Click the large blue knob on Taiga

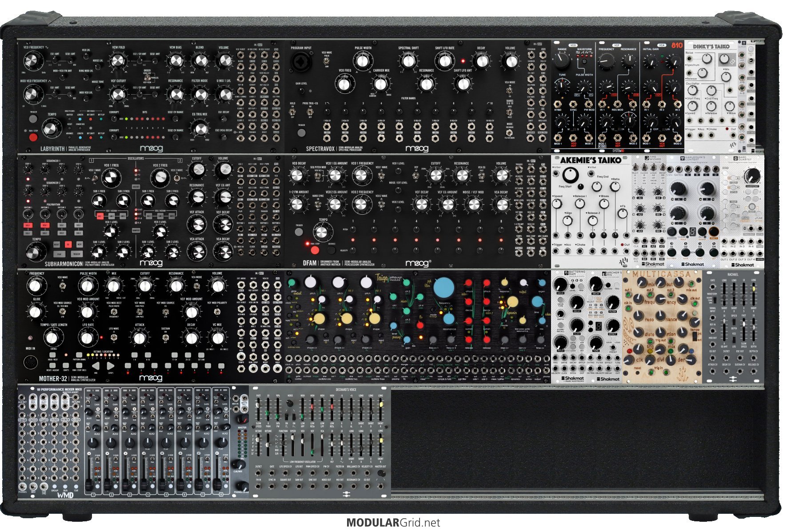[x=443, y=288]
